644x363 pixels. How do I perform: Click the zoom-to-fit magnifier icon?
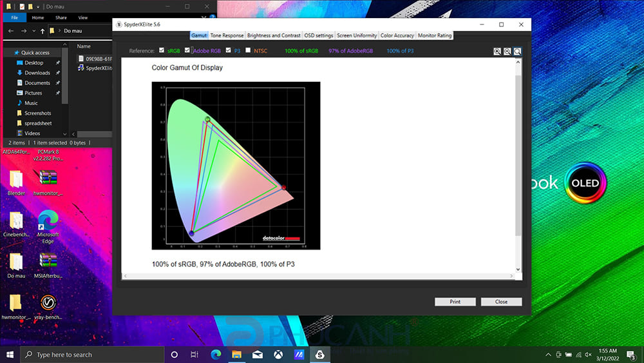(518, 52)
